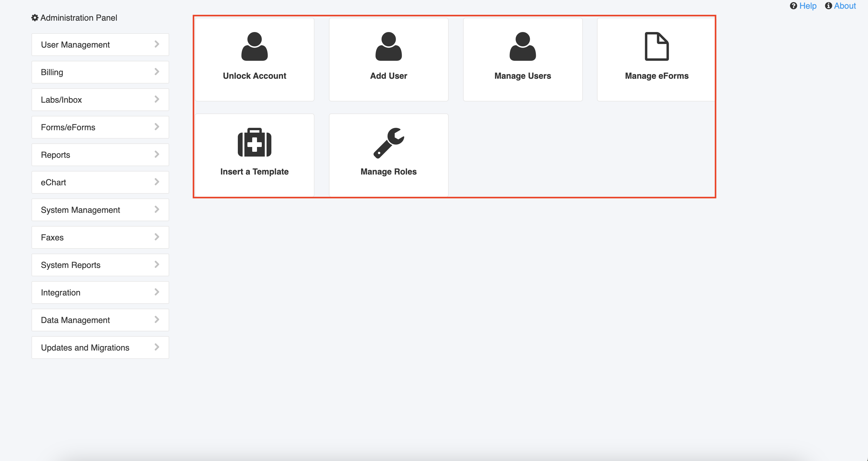Click the Manage Roles label text
Image resolution: width=868 pixels, height=461 pixels.
coord(388,172)
